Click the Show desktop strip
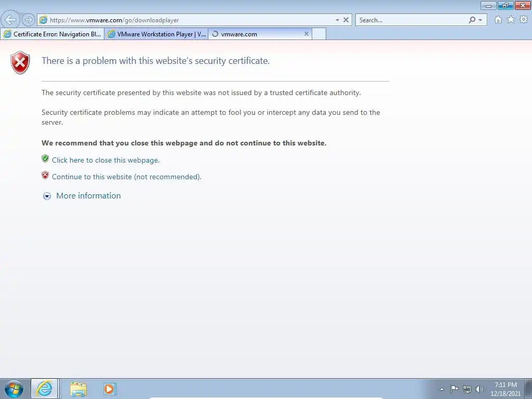This screenshot has width=532, height=399. pyautogui.click(x=528, y=389)
